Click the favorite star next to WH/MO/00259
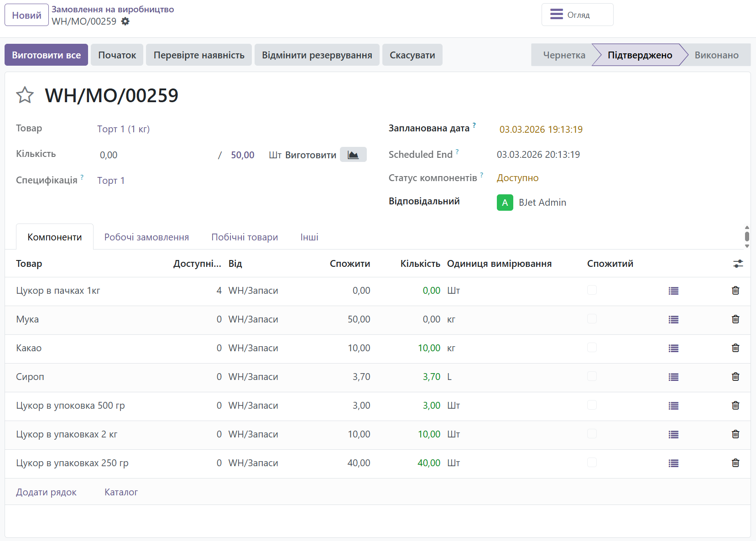The height and width of the screenshot is (541, 756). coord(25,95)
